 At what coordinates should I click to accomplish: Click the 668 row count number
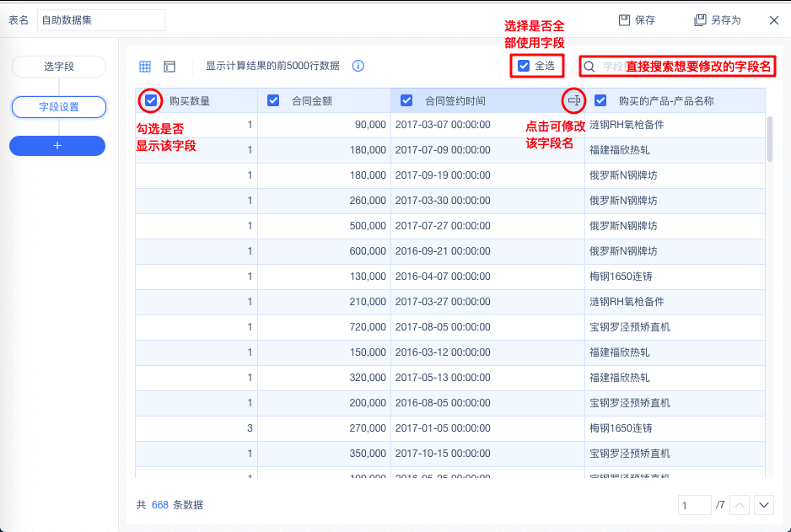160,505
